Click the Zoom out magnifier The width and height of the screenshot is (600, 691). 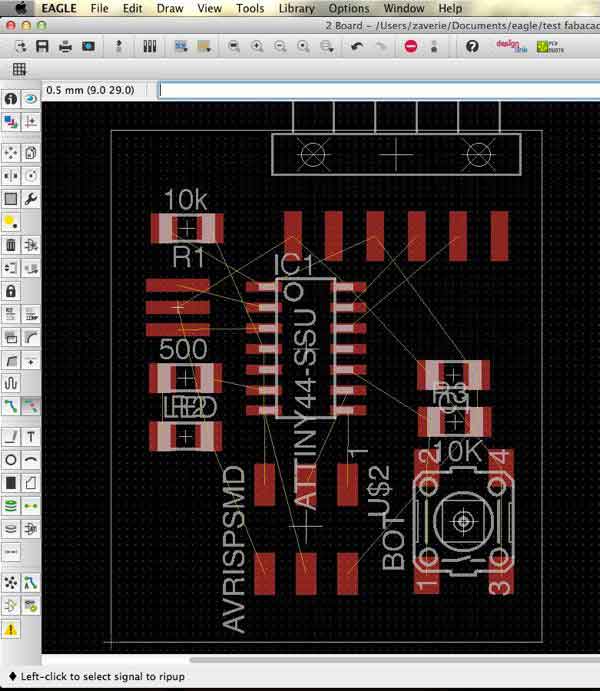[x=280, y=46]
